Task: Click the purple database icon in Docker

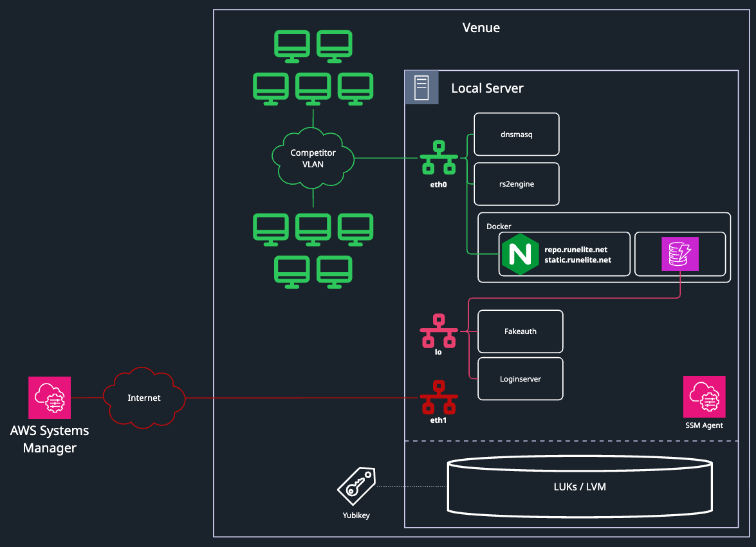Action: (x=680, y=254)
